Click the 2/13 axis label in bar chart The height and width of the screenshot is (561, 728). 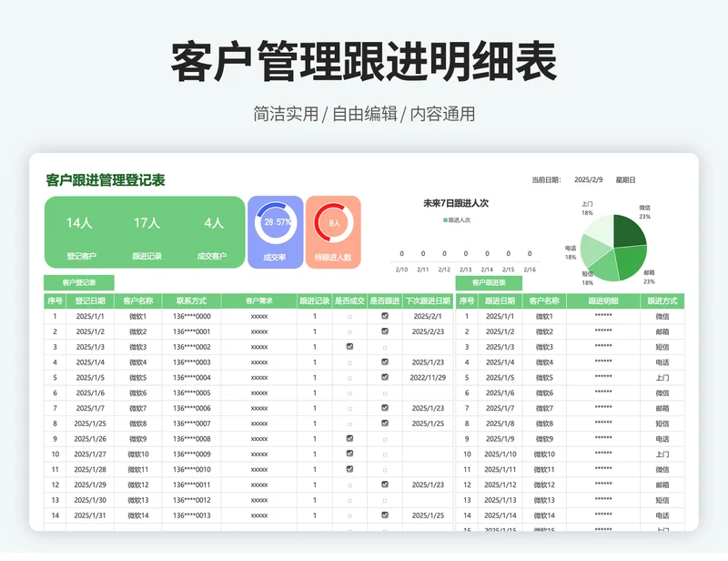coord(466,270)
